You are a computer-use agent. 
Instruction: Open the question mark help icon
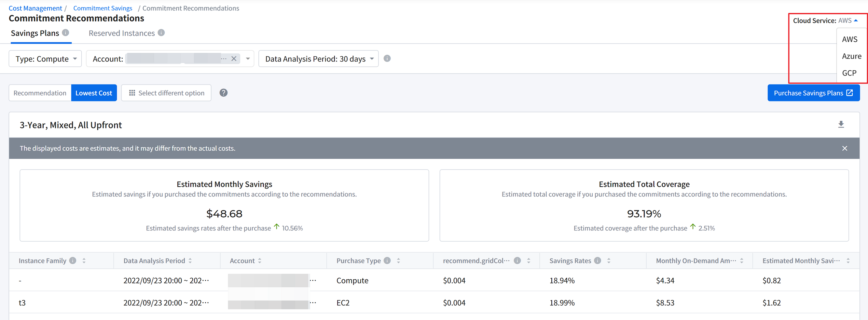point(223,93)
